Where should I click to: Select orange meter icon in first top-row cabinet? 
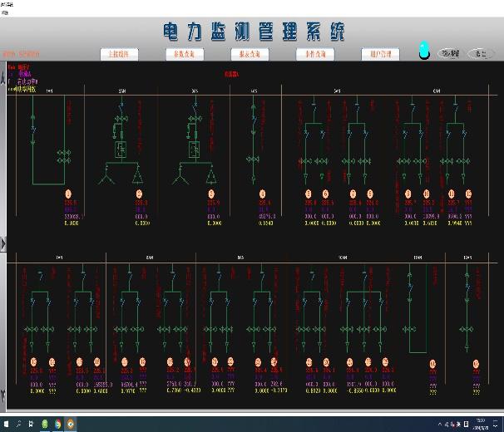pyautogui.click(x=69, y=194)
